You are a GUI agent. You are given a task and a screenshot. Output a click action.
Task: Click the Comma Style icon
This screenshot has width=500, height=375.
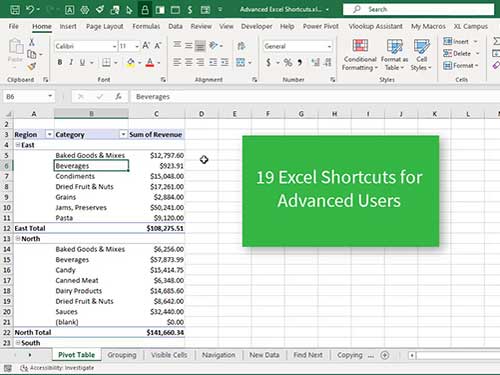click(x=300, y=62)
